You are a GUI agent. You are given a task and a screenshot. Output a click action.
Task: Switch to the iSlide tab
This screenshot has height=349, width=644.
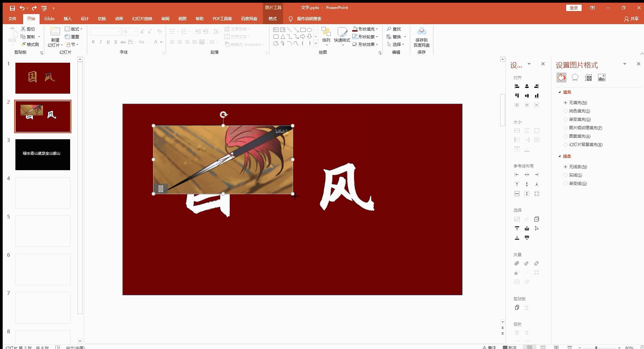[49, 19]
